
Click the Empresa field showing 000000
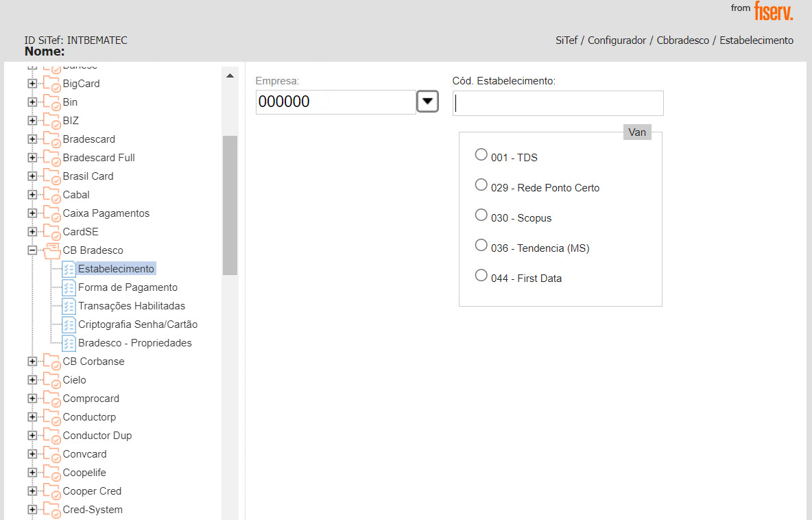(x=335, y=102)
